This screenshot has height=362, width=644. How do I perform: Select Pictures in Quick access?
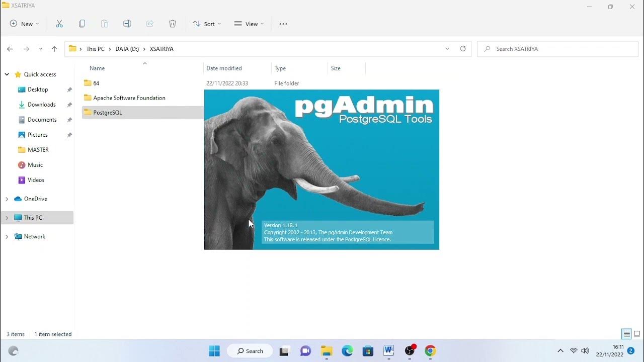[37, 135]
